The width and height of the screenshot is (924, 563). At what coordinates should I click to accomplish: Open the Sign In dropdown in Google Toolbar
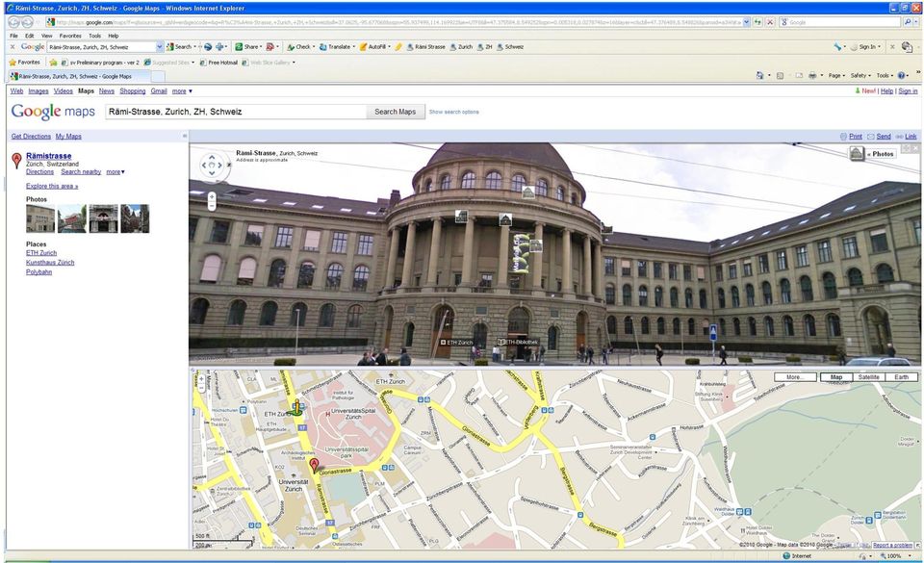(866, 46)
